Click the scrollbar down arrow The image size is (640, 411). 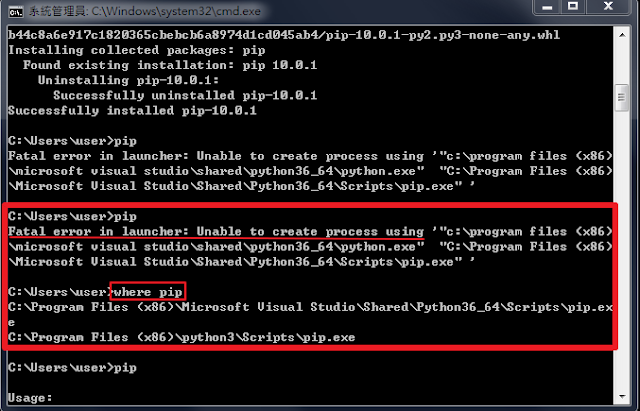pyautogui.click(x=622, y=396)
